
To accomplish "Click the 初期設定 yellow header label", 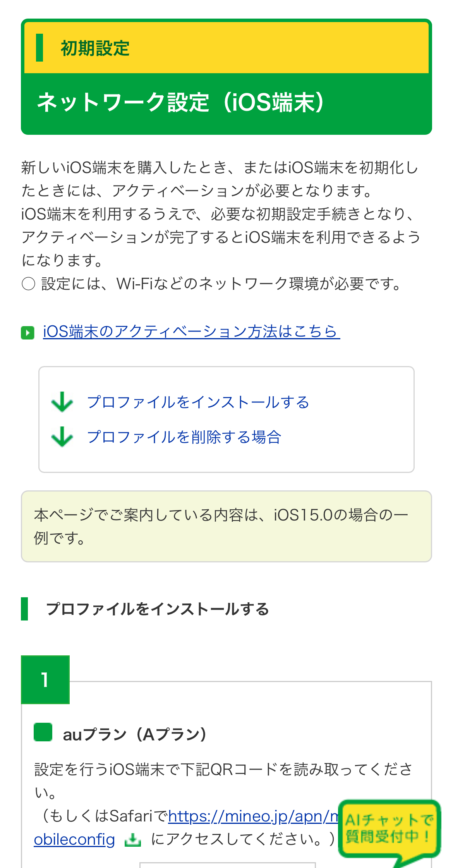I will (x=95, y=48).
